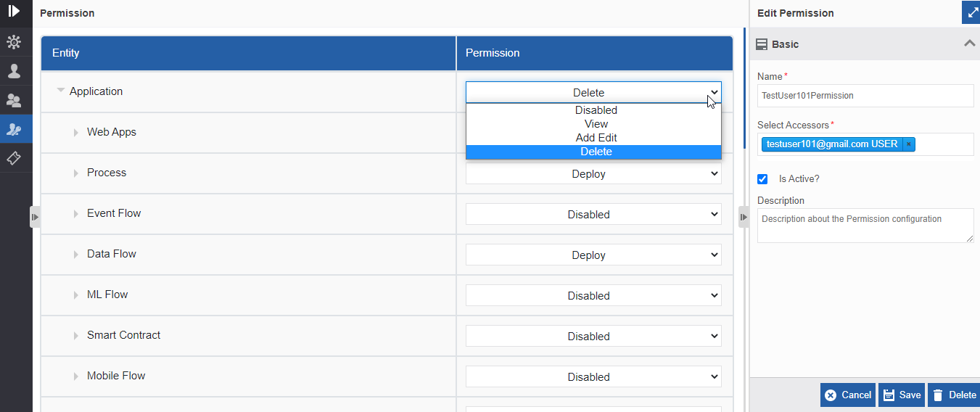The height and width of the screenshot is (412, 980).
Task: Expand the Smart Contract tree node
Action: [76, 336]
